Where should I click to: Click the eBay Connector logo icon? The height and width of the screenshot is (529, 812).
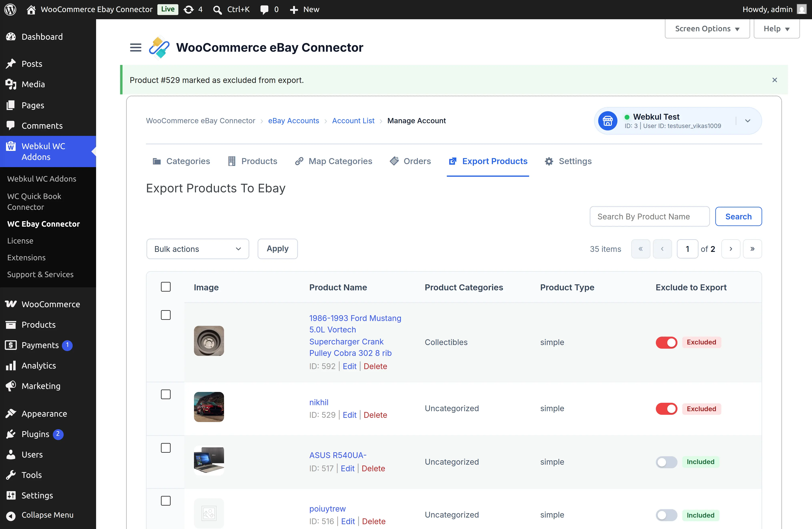[x=159, y=47]
